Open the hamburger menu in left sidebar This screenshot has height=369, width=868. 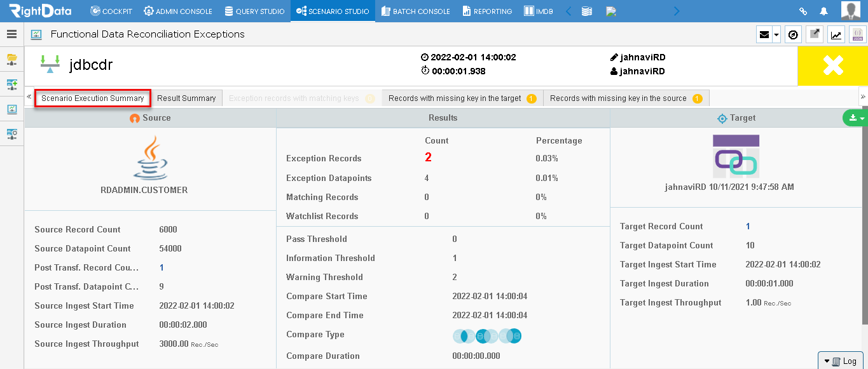11,34
